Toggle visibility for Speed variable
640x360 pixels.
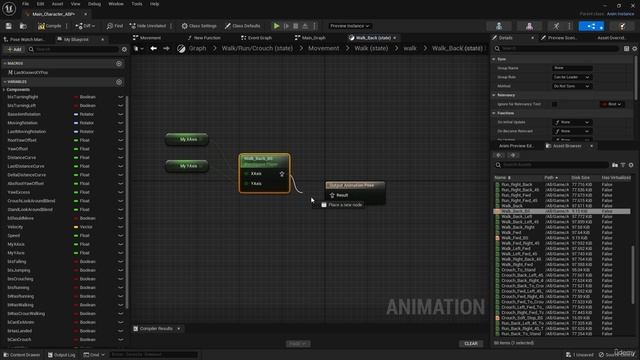coord(120,236)
